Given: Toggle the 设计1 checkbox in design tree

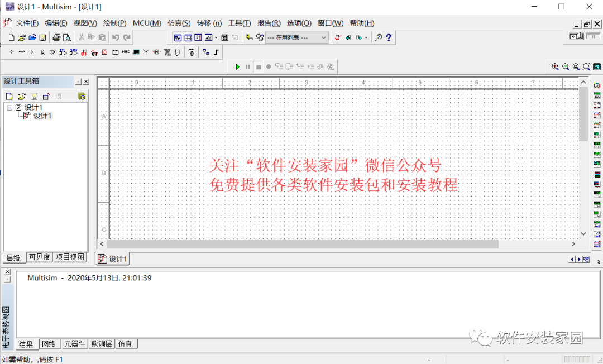Looking at the screenshot, I should 19,107.
